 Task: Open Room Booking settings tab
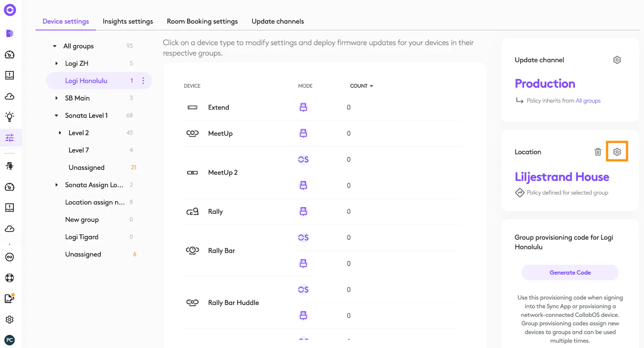click(x=202, y=21)
